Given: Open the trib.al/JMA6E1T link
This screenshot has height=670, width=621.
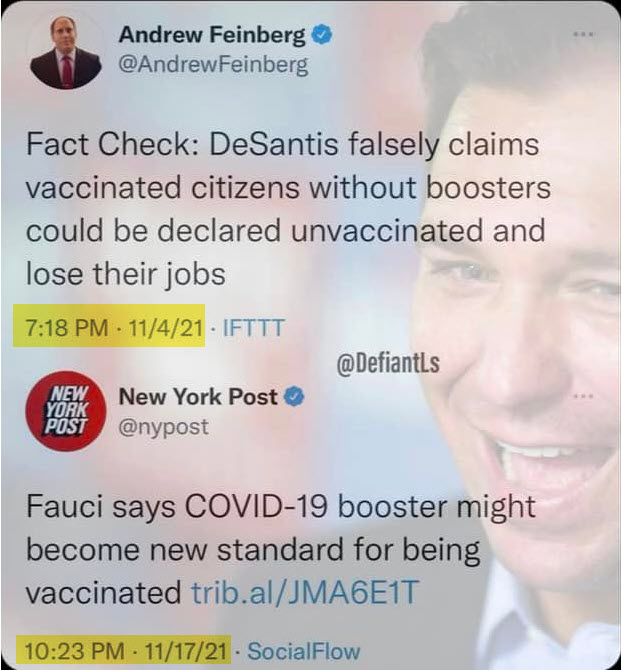Looking at the screenshot, I should [305, 592].
